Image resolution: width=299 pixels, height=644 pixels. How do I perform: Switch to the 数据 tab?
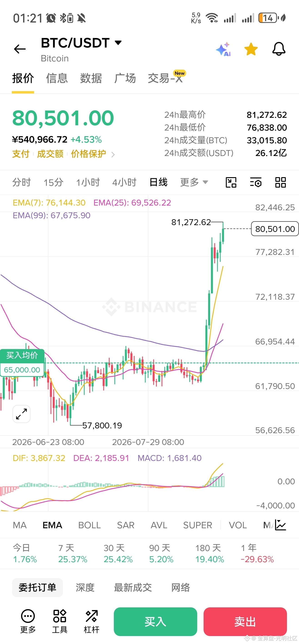[x=91, y=78]
